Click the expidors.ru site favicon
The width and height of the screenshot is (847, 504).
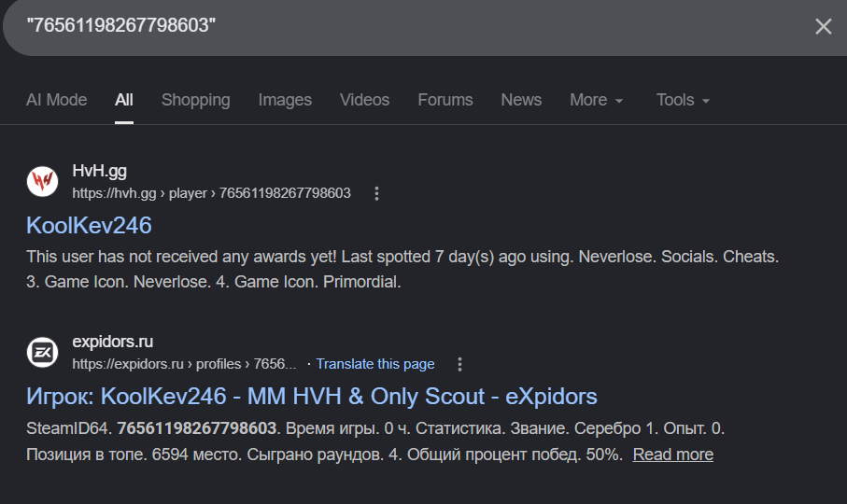click(x=42, y=352)
